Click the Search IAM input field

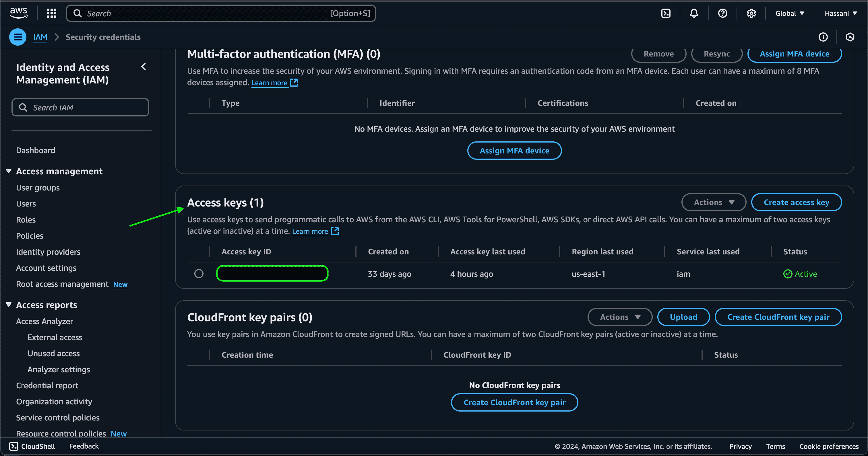pos(80,108)
